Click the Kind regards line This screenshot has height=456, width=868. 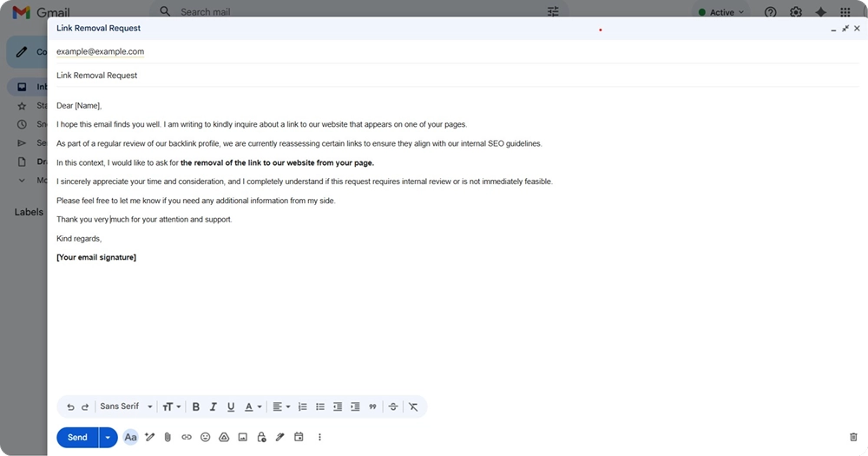pos(79,238)
